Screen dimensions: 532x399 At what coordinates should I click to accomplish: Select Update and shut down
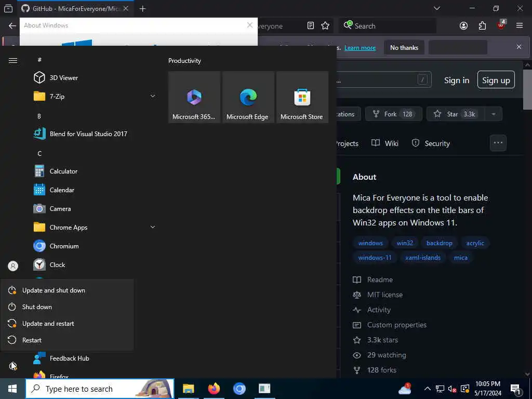click(67, 290)
